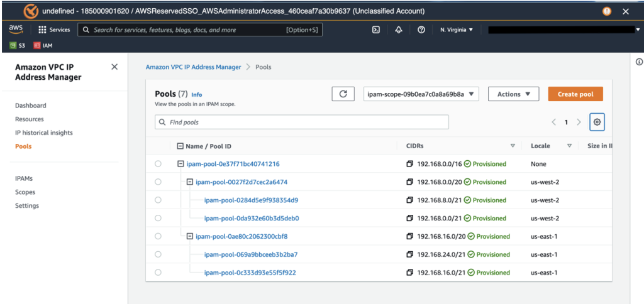Click the orange extension logo in title bar
Image resolution: width=644 pixels, height=304 pixels.
(31, 11)
